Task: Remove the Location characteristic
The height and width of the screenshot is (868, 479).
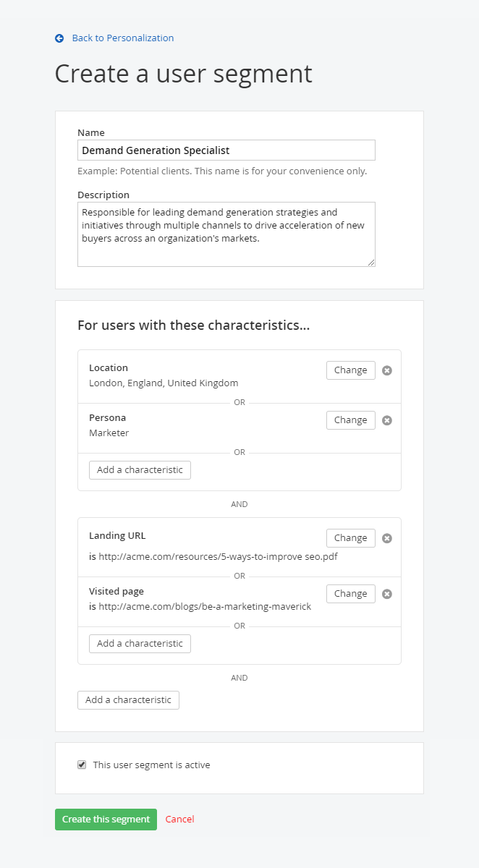Action: (x=387, y=370)
